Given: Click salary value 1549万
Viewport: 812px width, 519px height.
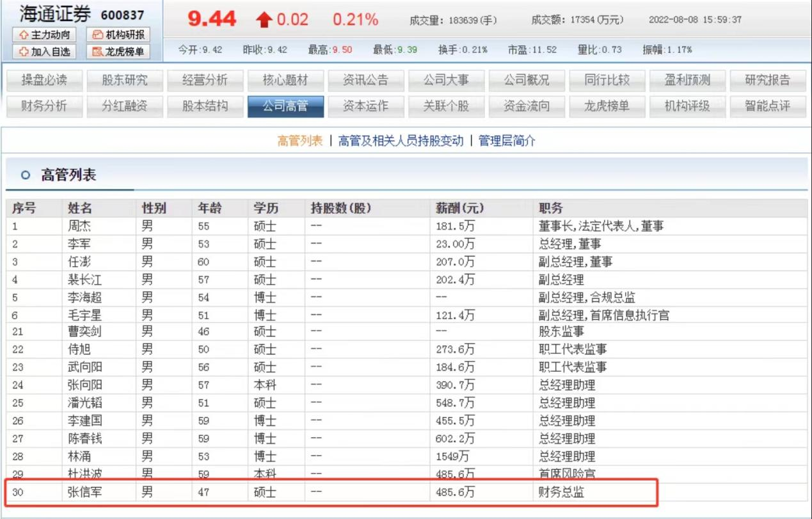Looking at the screenshot, I should 452,456.
